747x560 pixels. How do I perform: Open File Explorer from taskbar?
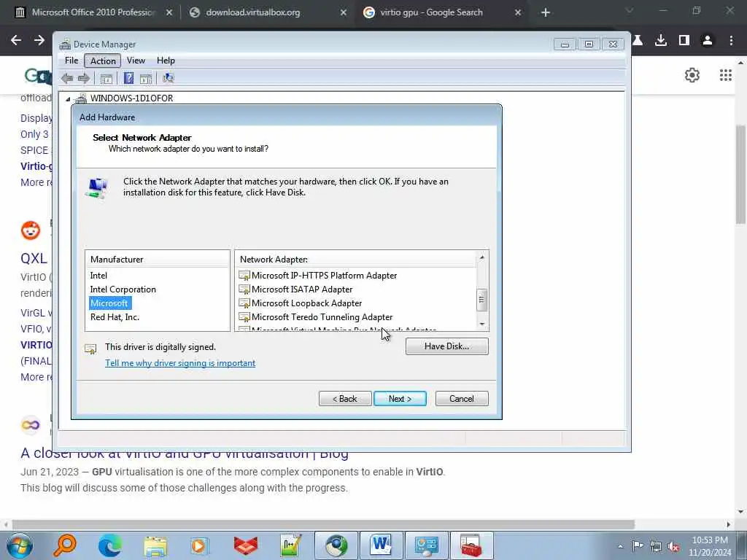[155, 546]
